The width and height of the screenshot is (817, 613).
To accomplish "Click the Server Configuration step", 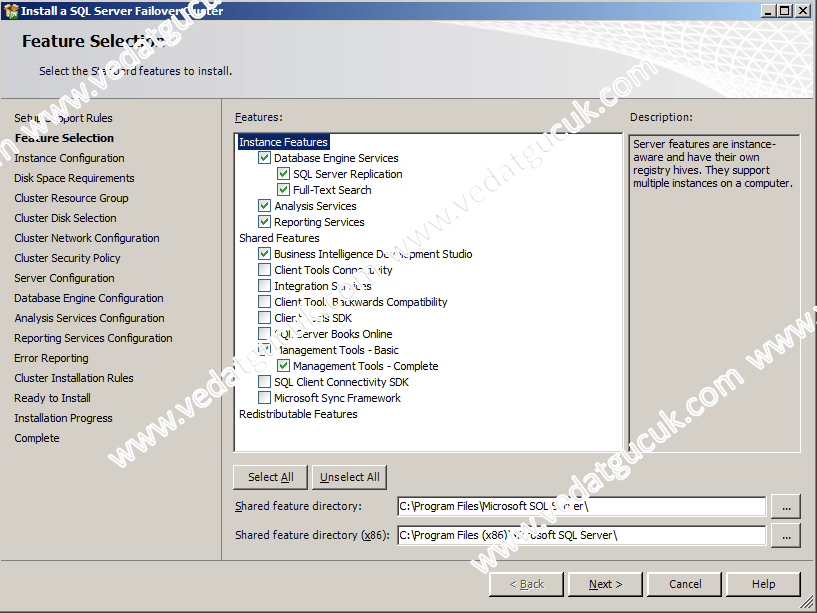I will (x=64, y=278).
